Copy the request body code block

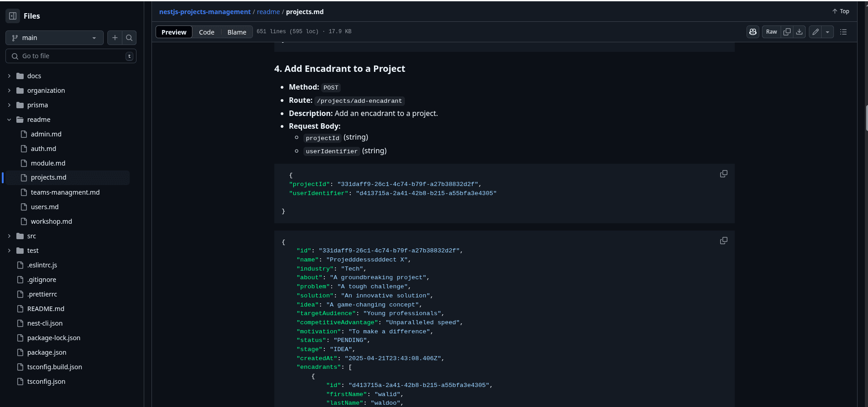724,174
